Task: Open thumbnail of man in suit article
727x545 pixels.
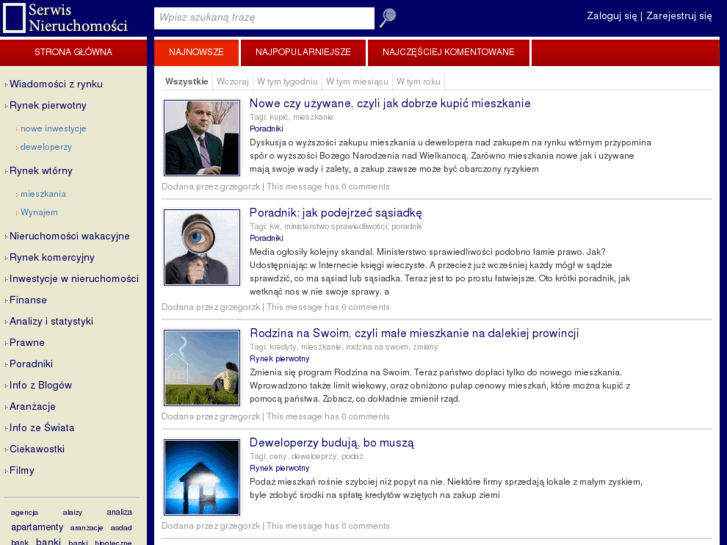Action: point(202,138)
